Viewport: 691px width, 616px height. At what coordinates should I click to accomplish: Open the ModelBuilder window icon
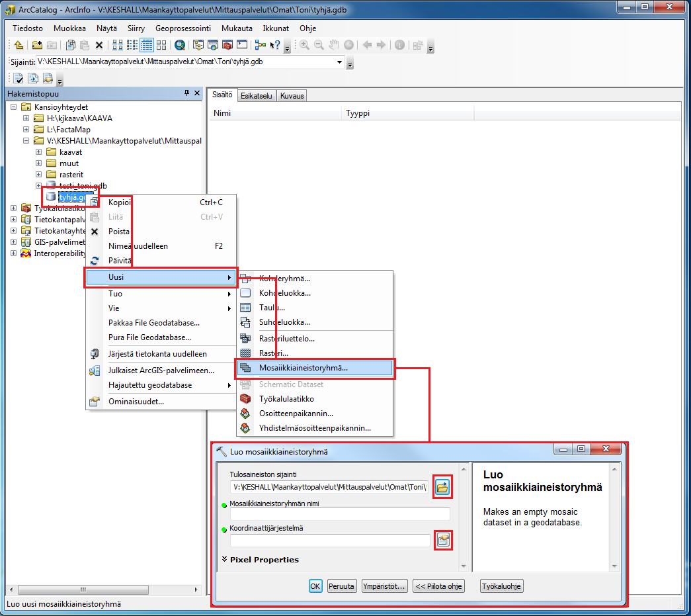pos(261,44)
